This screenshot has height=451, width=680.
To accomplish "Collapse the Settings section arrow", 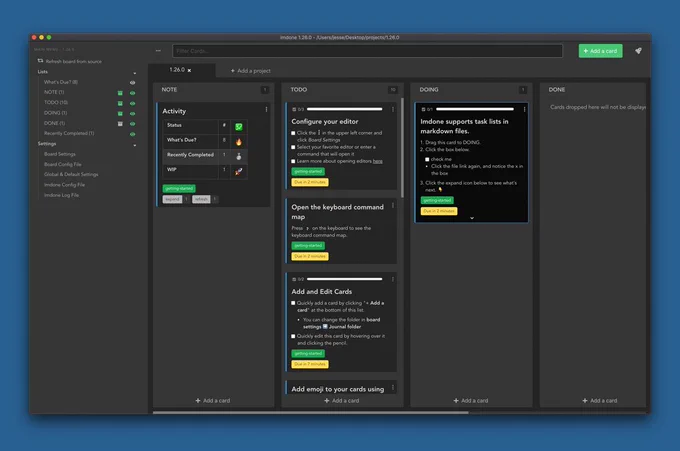I will (x=134, y=145).
